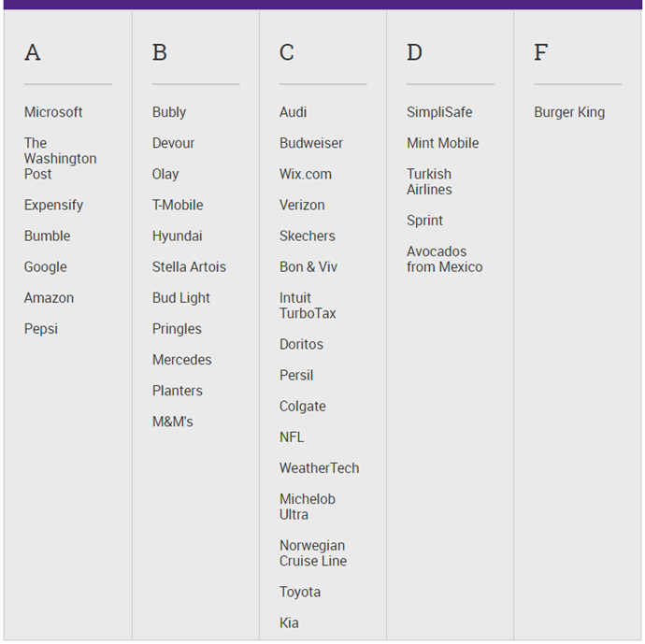Click the grade A column heading
Image resolution: width=645 pixels, height=644 pixels.
point(33,52)
